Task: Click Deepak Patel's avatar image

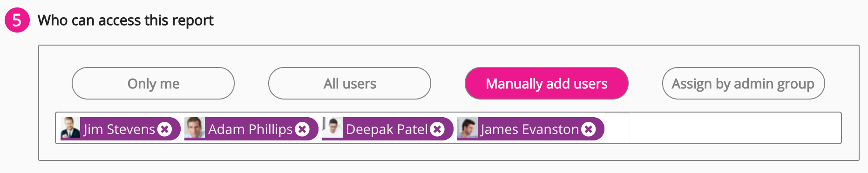Action: (332, 127)
